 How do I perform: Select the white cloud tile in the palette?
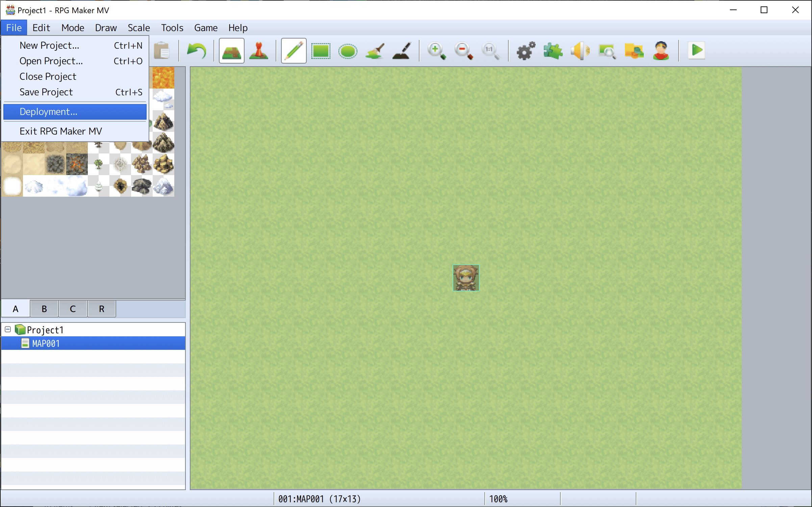pos(163,99)
